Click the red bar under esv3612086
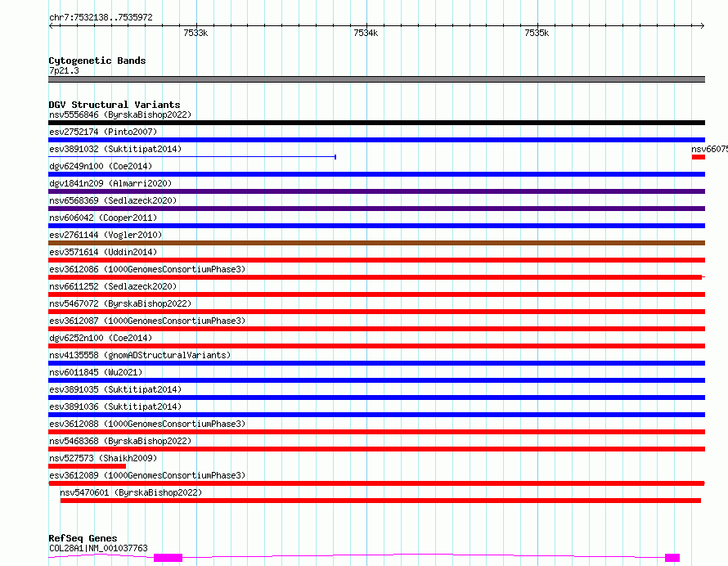The image size is (728, 566). (x=376, y=277)
